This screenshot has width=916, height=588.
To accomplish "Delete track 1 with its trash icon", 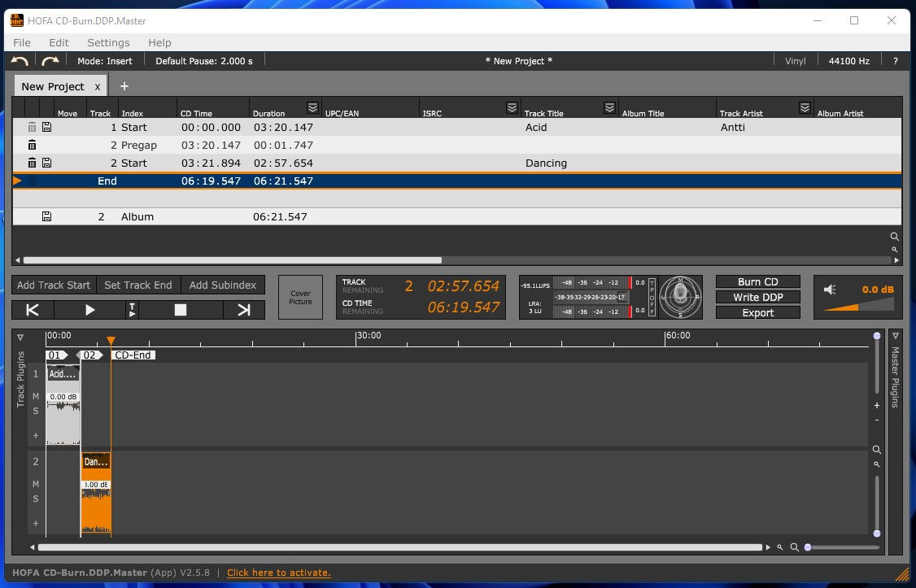I will coord(32,127).
